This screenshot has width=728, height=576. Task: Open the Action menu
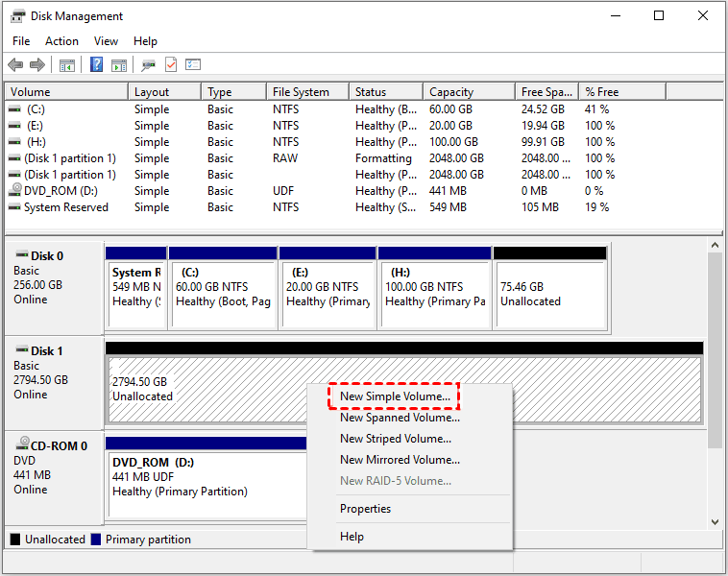point(61,41)
